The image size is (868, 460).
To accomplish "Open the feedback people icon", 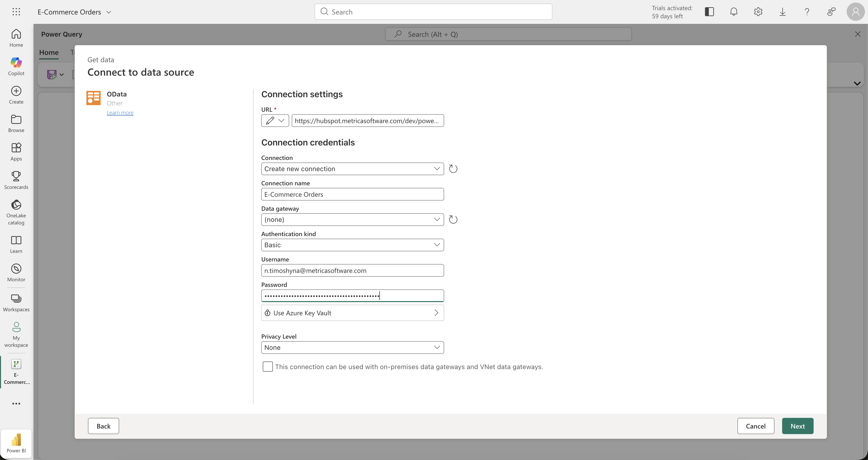I will pyautogui.click(x=831, y=12).
